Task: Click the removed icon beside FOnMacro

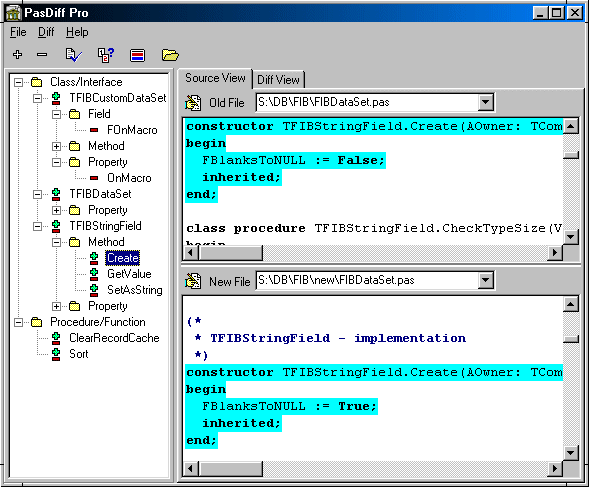Action: pos(94,130)
